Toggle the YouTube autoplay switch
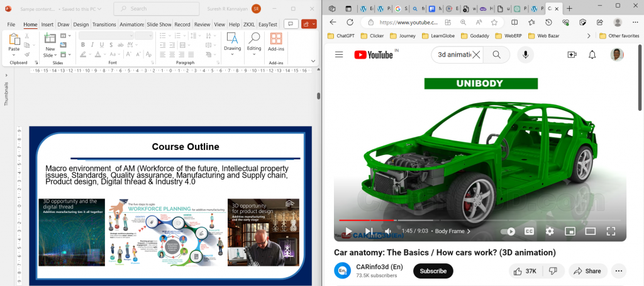Image resolution: width=644 pixels, height=286 pixels. (x=508, y=231)
